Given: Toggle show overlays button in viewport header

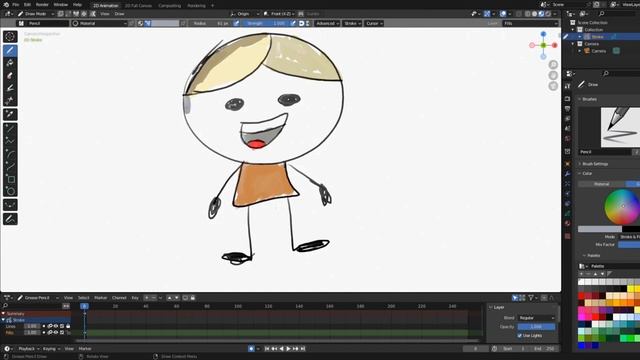Looking at the screenshot, I should 503,13.
